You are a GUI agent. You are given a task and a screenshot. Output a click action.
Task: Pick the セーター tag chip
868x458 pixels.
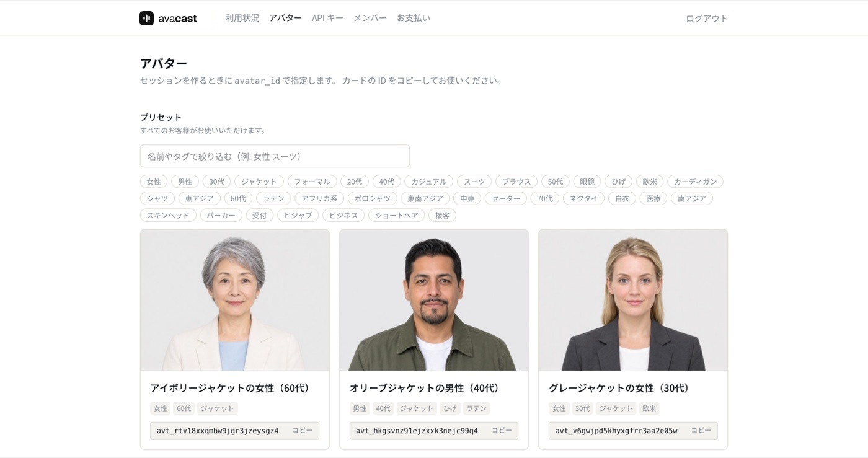pyautogui.click(x=505, y=198)
